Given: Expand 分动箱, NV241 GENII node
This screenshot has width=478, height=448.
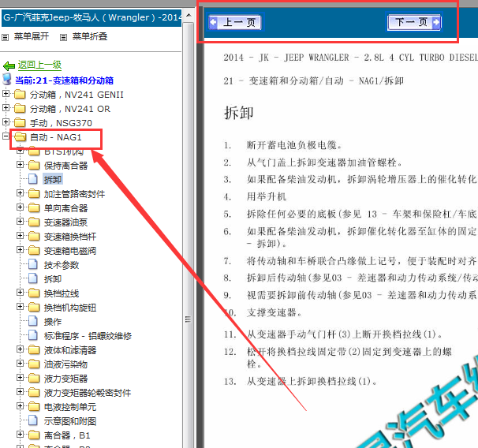Looking at the screenshot, I should point(6,93).
